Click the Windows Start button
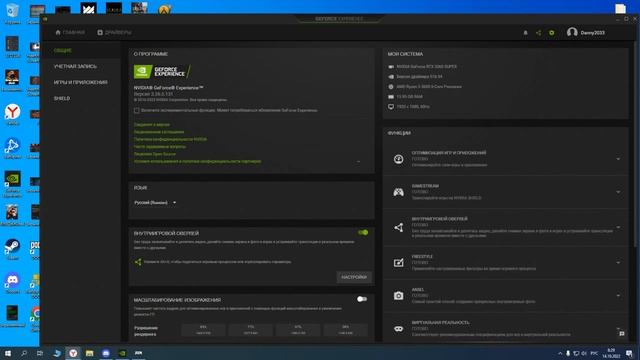 [x=8, y=353]
